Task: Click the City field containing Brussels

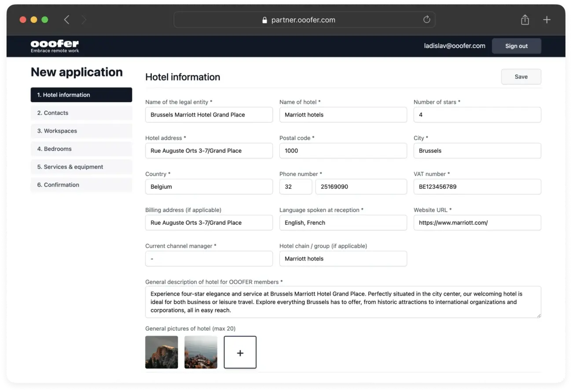Action: pos(477,150)
